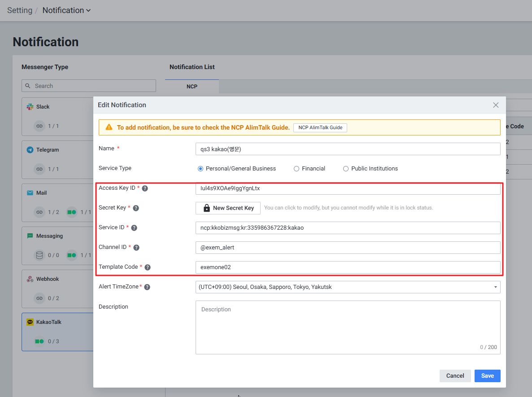
Task: Click the help icon next to Channel ID
Action: (136, 248)
